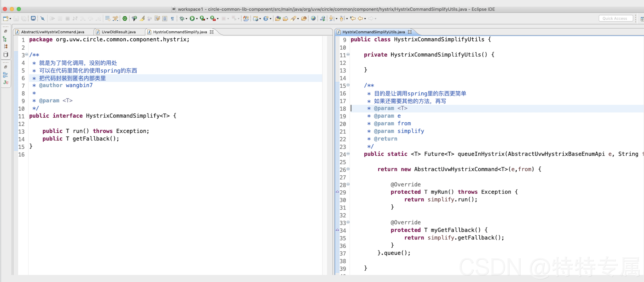This screenshot has height=282, width=644.
Task: Click the New Spring 'S' icon
Action: coord(266,19)
